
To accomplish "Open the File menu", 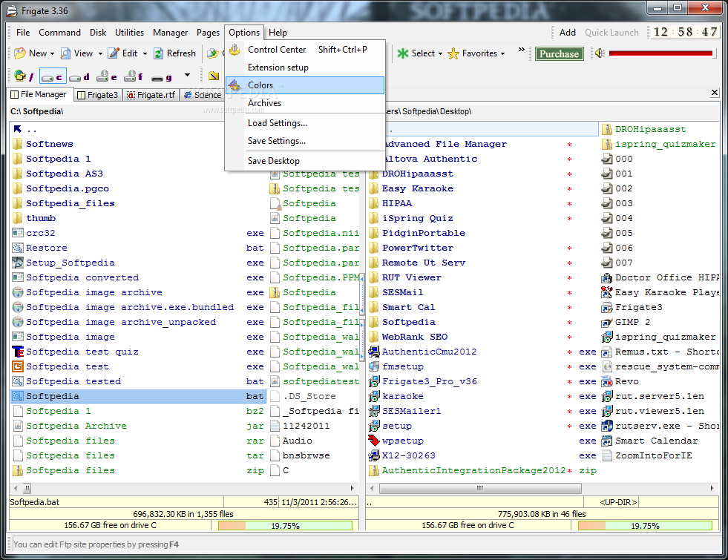I will pyautogui.click(x=23, y=33).
